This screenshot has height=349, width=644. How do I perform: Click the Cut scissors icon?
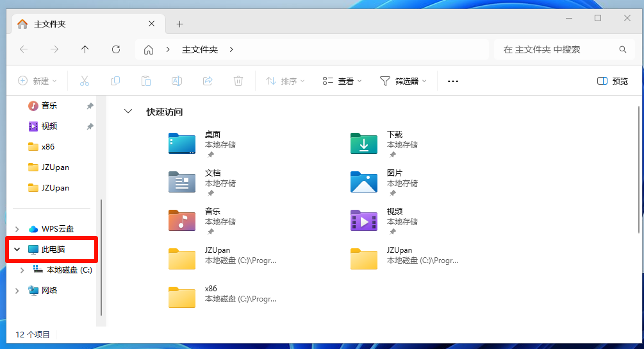tap(84, 81)
